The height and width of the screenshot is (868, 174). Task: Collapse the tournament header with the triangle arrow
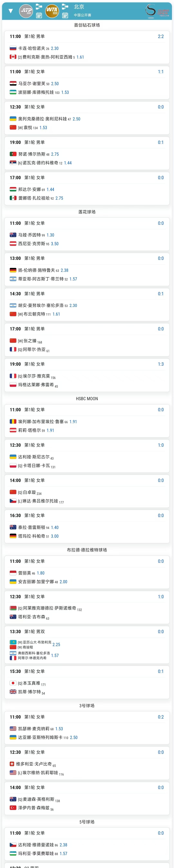[x=10, y=11]
